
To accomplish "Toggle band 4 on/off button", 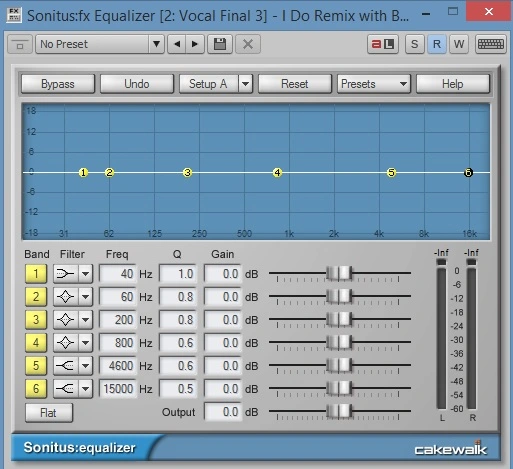I will [36, 343].
